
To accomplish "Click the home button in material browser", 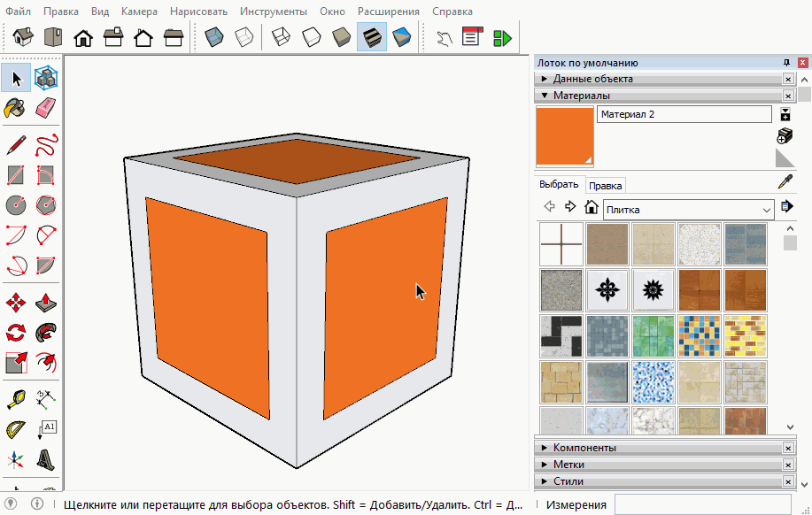I will 592,208.
